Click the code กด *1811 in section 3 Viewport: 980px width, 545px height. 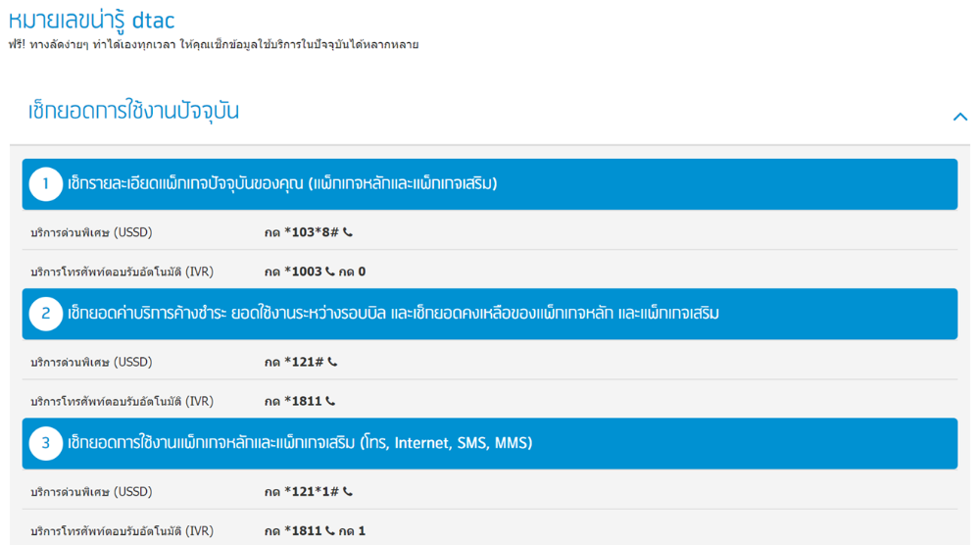pyautogui.click(x=293, y=531)
